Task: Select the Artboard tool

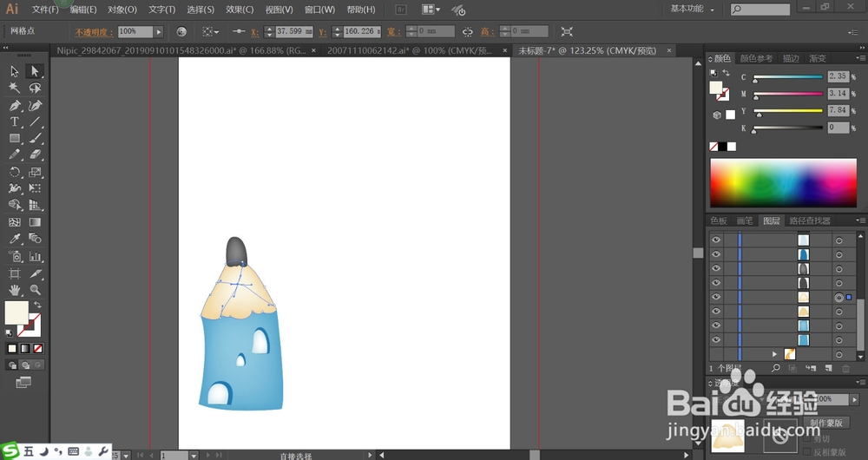Action: pyautogui.click(x=15, y=273)
